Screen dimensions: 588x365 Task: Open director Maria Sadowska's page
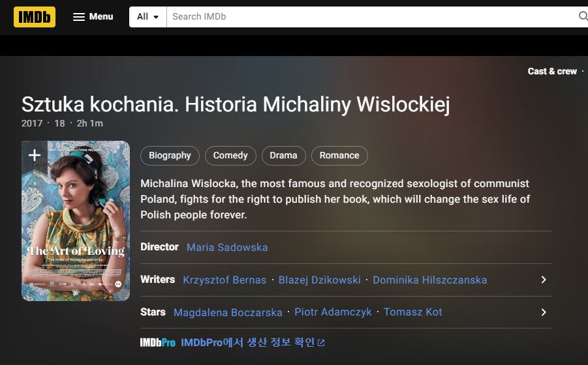click(x=227, y=248)
